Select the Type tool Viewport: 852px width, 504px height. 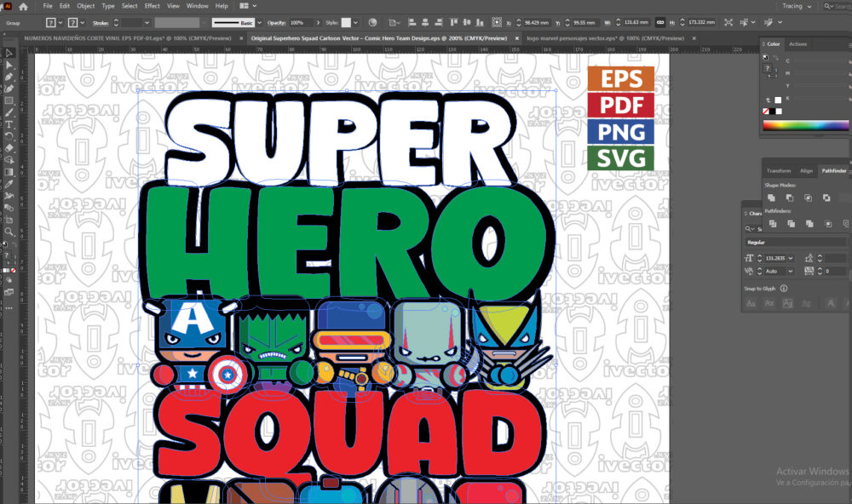9,124
